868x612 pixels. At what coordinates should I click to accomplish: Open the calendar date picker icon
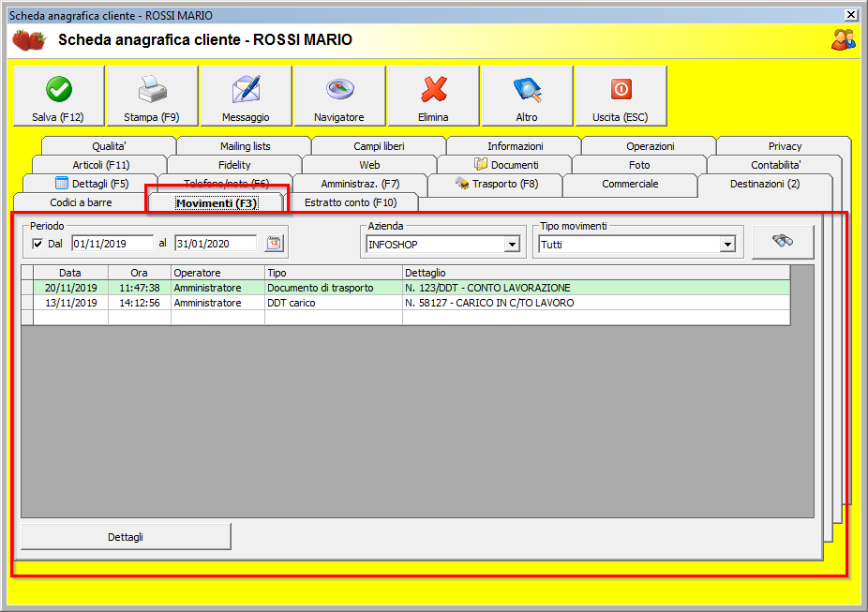click(274, 244)
